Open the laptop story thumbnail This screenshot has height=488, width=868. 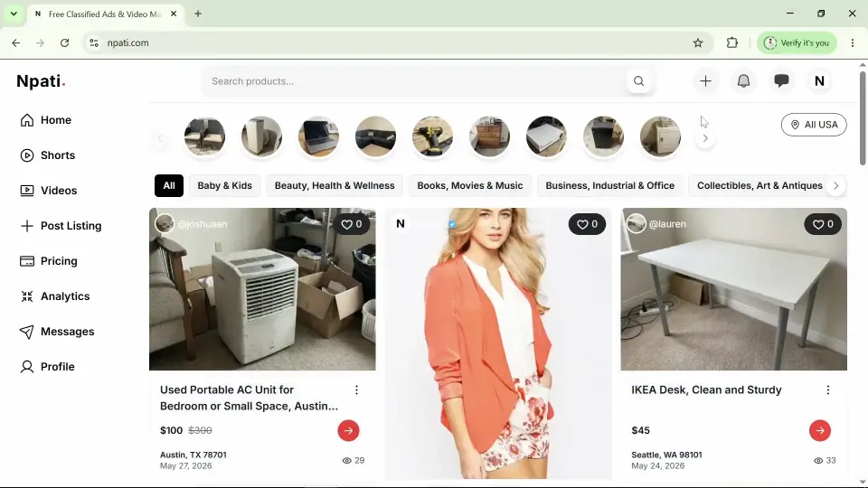tap(319, 136)
